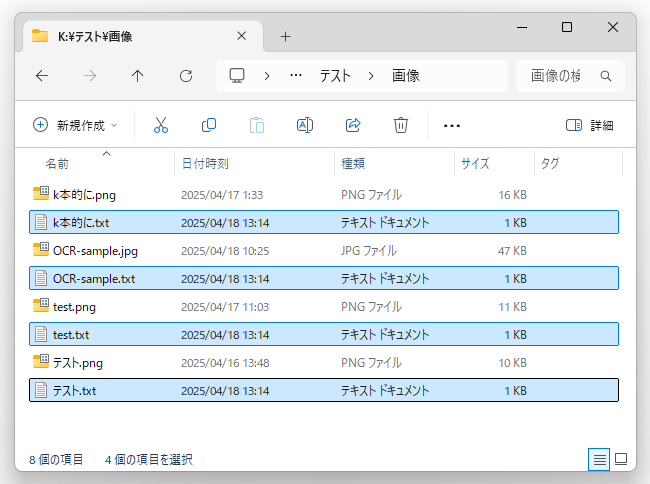The height and width of the screenshot is (484, 650).
Task: Expand hidden path ellipsis in address bar
Action: [x=296, y=76]
